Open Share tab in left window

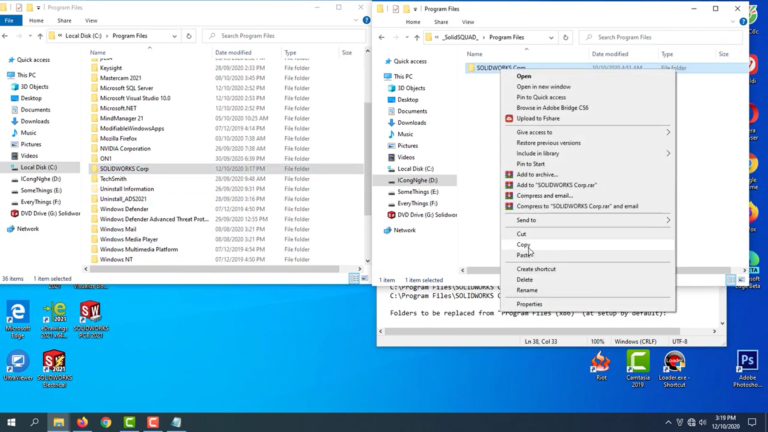(64, 21)
